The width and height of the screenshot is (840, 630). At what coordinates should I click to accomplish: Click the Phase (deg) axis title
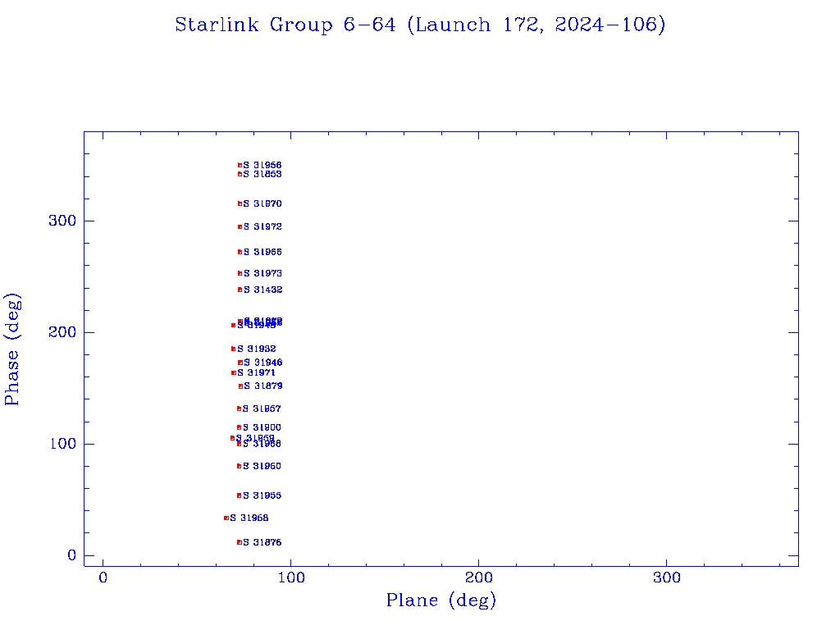tap(11, 349)
